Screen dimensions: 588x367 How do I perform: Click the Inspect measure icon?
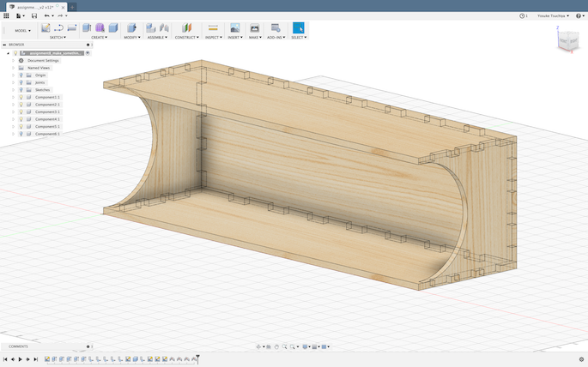tap(212, 28)
